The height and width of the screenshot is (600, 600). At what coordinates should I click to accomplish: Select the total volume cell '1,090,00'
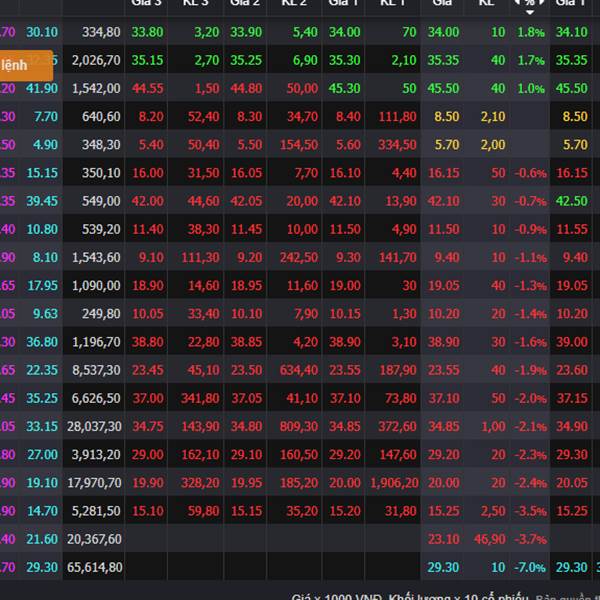(96, 285)
